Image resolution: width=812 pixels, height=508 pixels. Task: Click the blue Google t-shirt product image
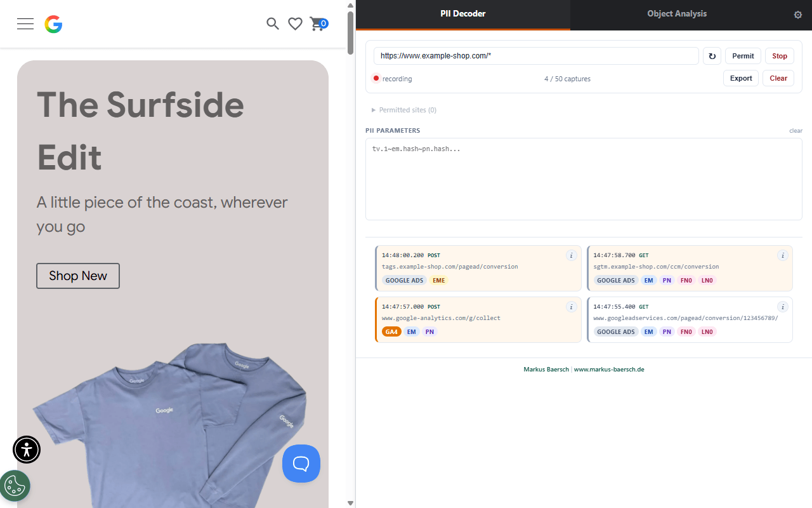tap(169, 425)
